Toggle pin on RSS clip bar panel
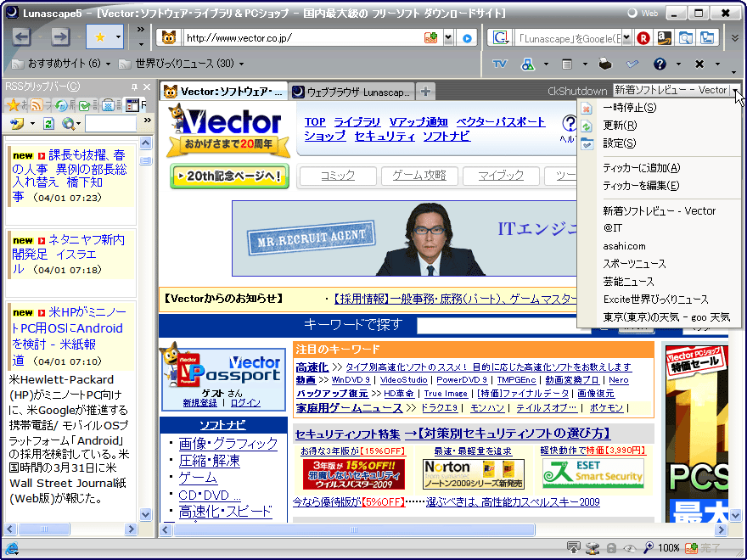This screenshot has width=747, height=560. coord(134,87)
